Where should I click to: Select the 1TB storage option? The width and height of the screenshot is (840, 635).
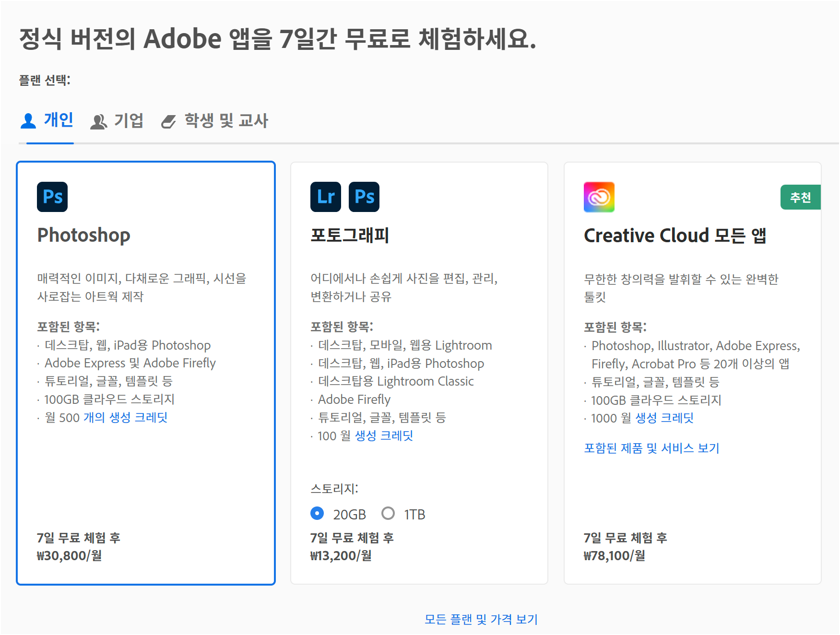click(x=389, y=513)
